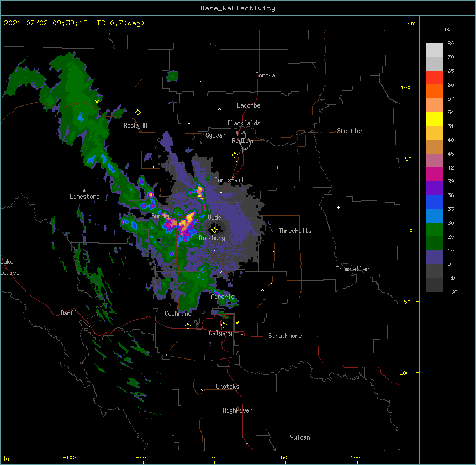Viewport: 476px width, 465px height.
Task: Click the Vulcan label
Action: pos(300,437)
